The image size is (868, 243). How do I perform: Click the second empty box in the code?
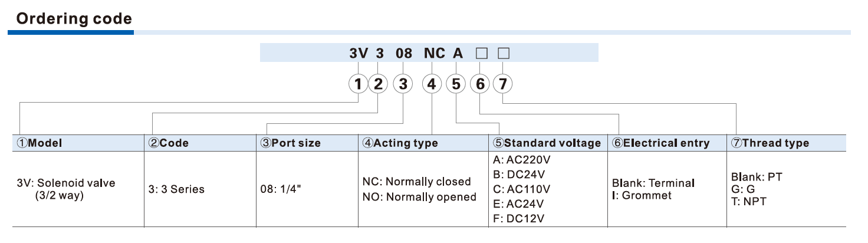click(x=503, y=54)
